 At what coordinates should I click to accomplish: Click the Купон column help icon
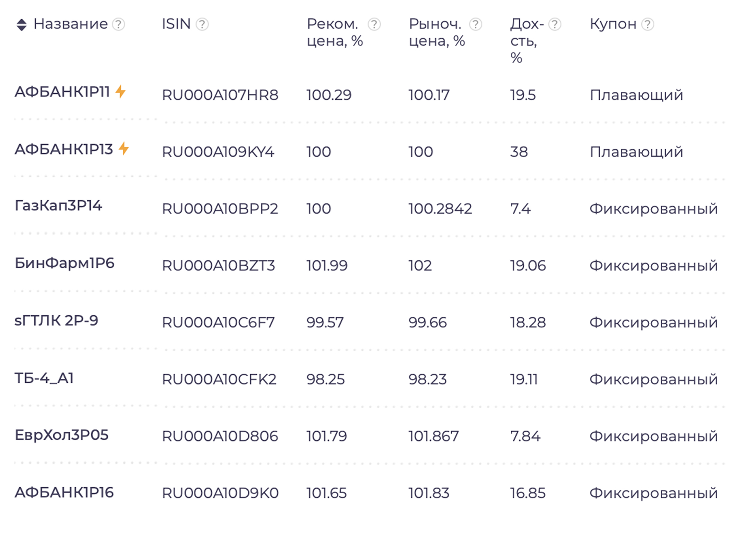647,25
